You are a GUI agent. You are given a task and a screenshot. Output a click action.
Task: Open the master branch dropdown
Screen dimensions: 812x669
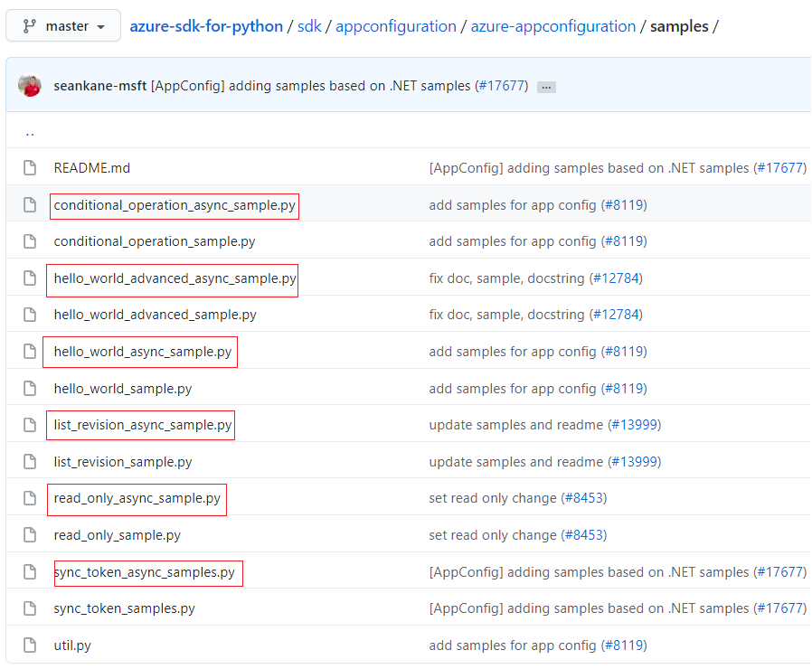pyautogui.click(x=63, y=26)
